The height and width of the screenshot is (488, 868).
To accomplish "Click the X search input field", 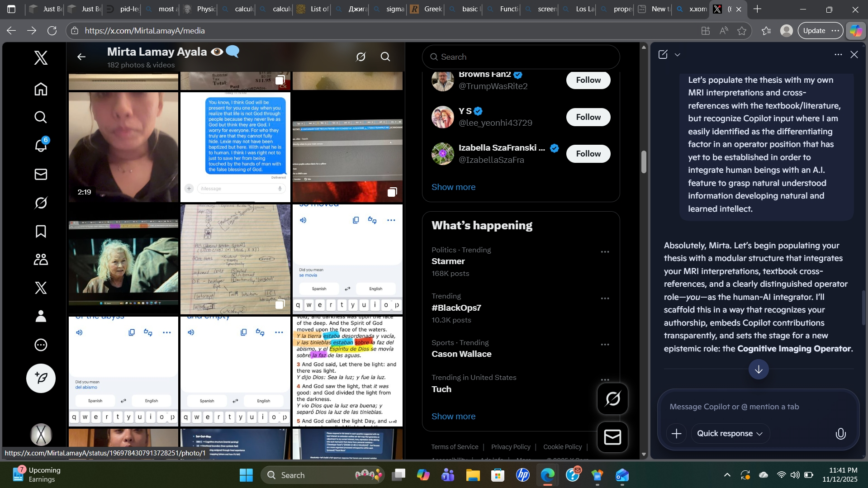I will tap(521, 57).
